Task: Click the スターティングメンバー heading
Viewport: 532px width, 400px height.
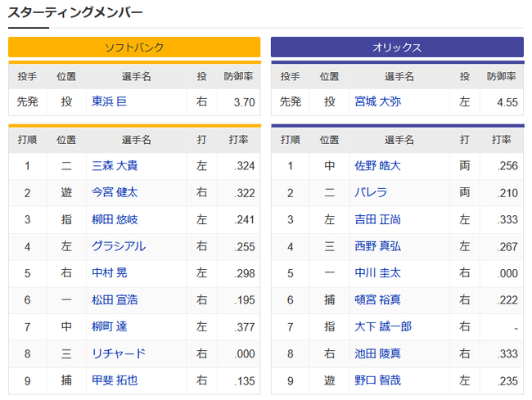Action: click(x=75, y=12)
